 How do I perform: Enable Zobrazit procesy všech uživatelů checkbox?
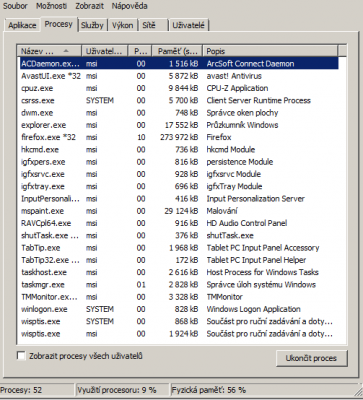(x=21, y=356)
